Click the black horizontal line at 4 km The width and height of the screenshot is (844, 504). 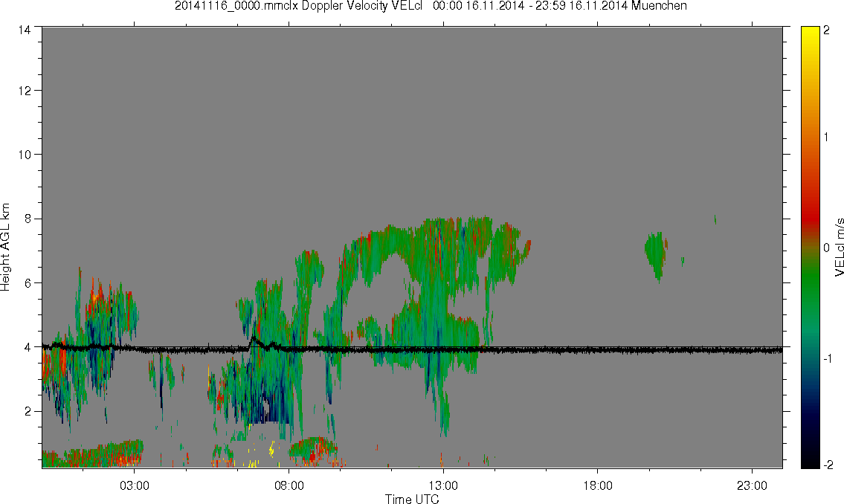pos(412,349)
